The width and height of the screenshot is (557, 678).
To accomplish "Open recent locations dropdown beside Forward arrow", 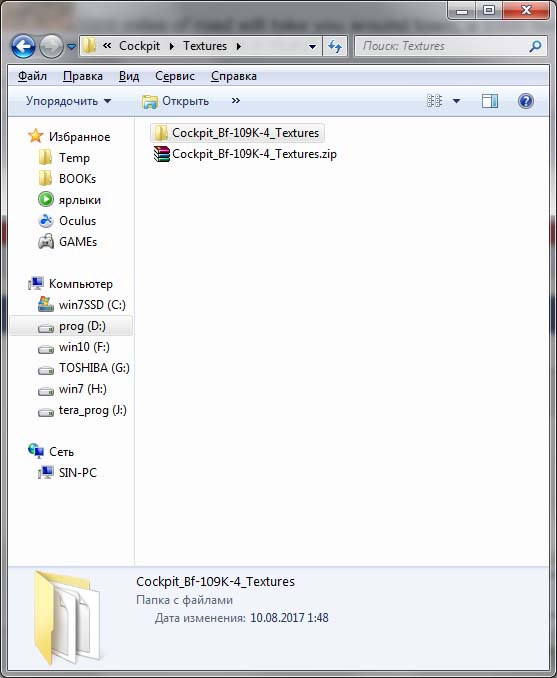I will point(71,46).
